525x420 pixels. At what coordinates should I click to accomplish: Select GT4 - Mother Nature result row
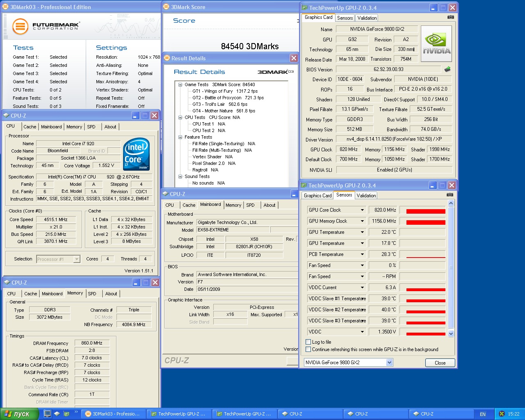(224, 111)
